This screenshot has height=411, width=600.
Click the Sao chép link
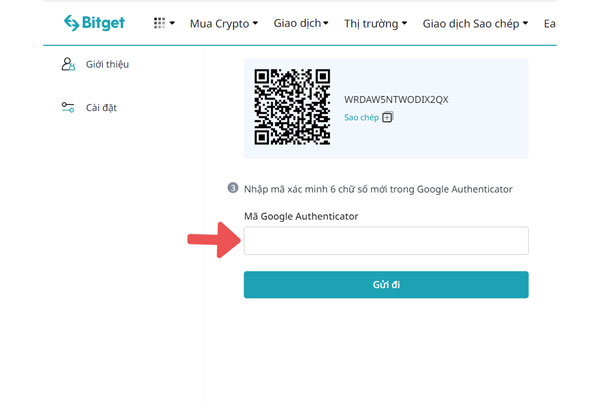[x=361, y=117]
